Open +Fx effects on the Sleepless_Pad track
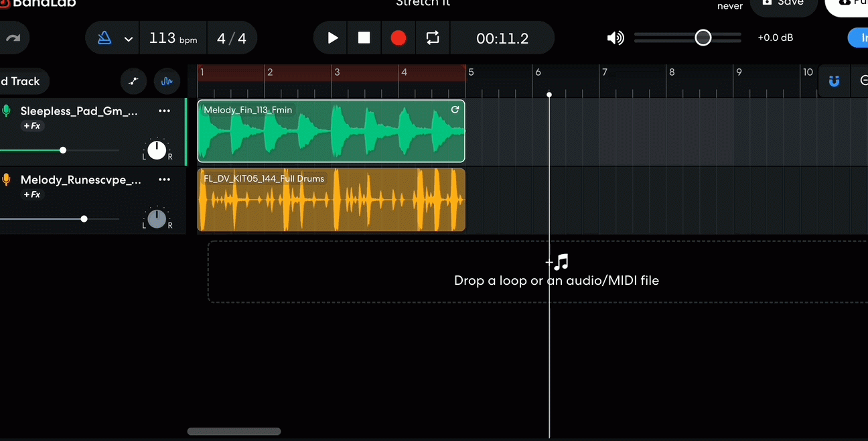Screen dimensions: 868x441 coord(33,125)
